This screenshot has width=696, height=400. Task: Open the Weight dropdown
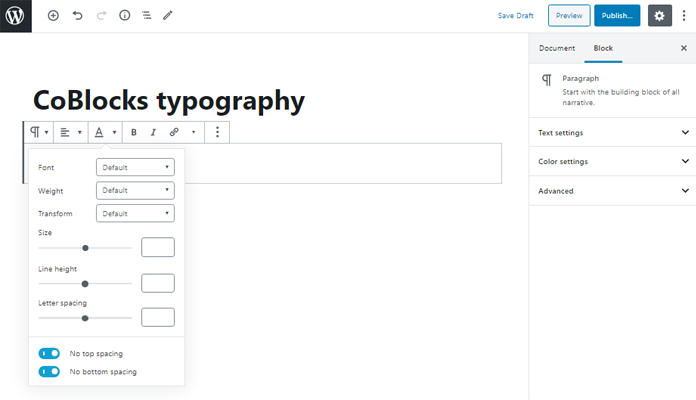click(135, 190)
